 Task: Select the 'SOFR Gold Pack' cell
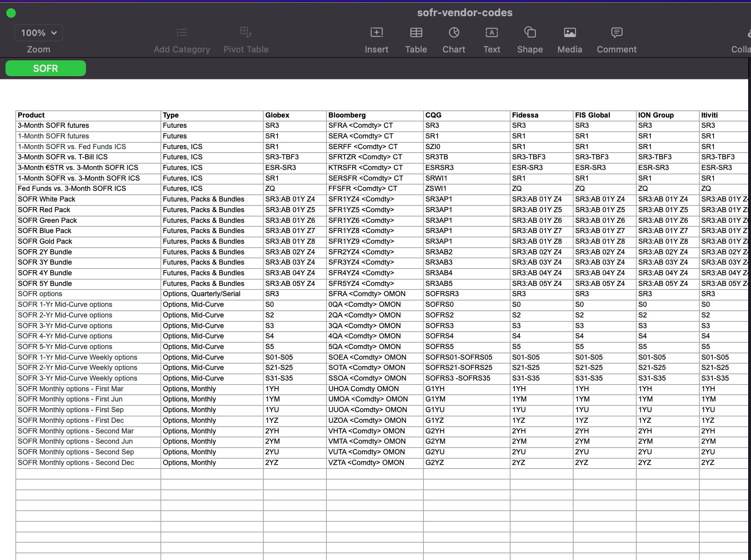point(88,241)
